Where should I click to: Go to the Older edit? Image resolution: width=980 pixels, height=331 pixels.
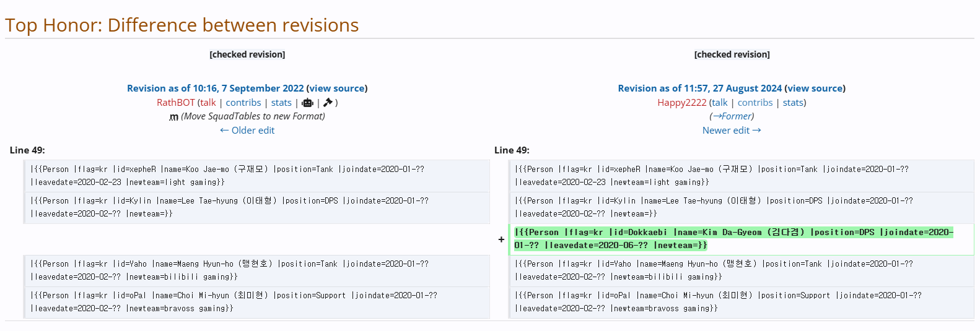(247, 131)
